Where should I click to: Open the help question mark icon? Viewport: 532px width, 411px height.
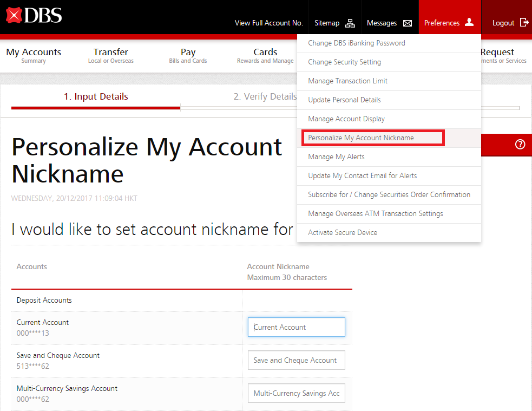pyautogui.click(x=520, y=144)
